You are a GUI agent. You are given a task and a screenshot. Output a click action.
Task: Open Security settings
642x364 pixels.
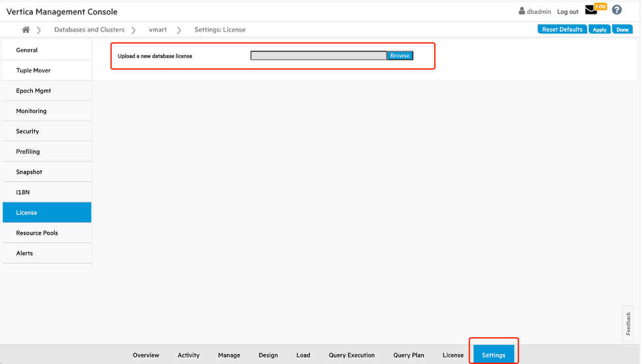[x=47, y=131]
